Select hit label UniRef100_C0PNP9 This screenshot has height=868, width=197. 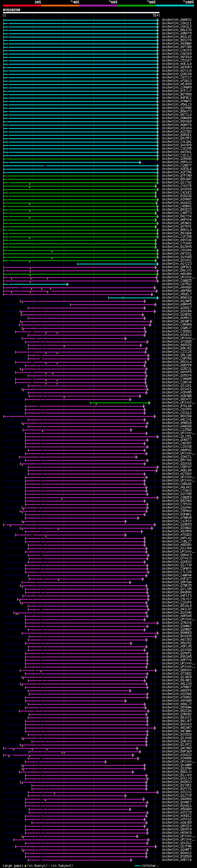(177, 88)
